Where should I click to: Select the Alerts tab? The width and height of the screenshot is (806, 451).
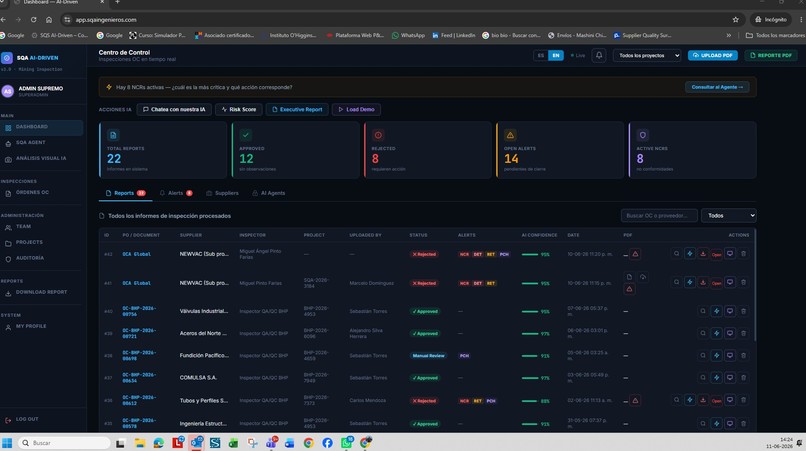[x=176, y=193]
